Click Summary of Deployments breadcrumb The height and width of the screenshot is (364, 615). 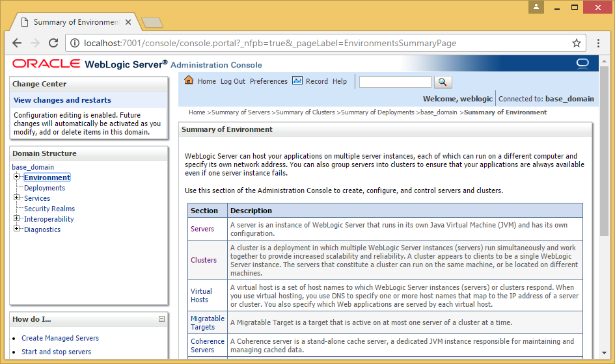[377, 112]
